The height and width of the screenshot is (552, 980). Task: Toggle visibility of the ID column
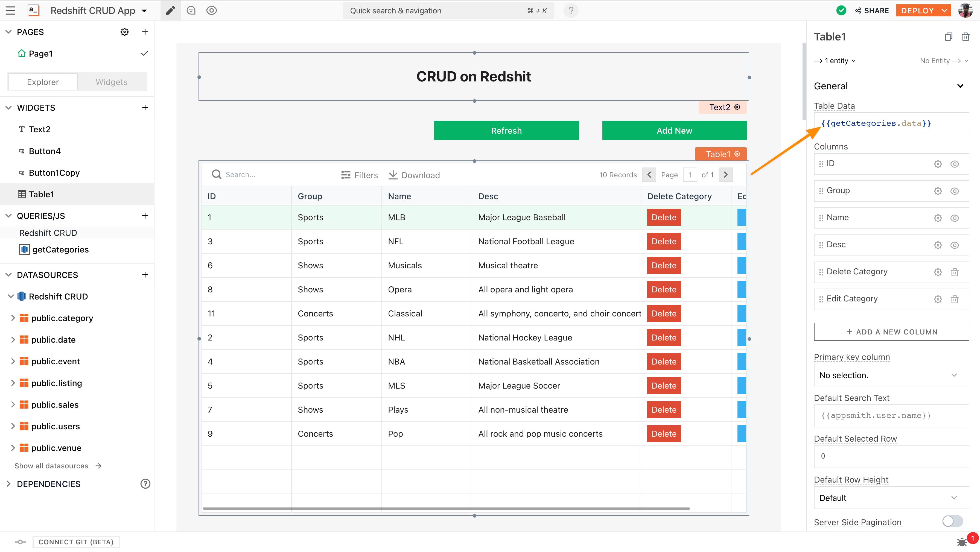(955, 164)
